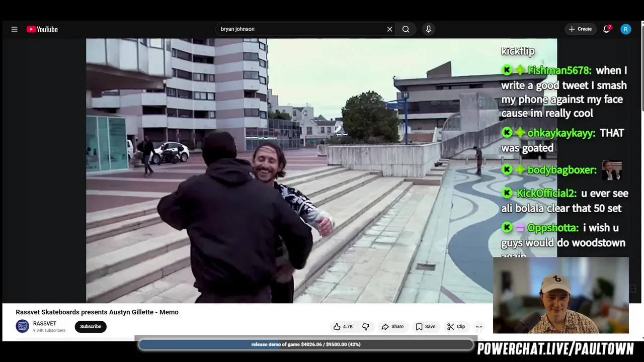Like the video with thumbs up
The width and height of the screenshot is (644, 362).
[343, 327]
